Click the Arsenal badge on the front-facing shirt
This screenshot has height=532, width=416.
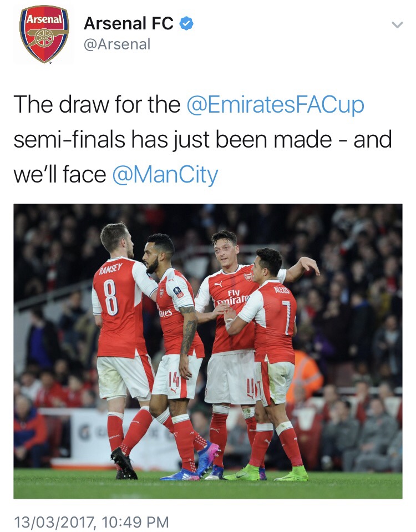coord(248,276)
